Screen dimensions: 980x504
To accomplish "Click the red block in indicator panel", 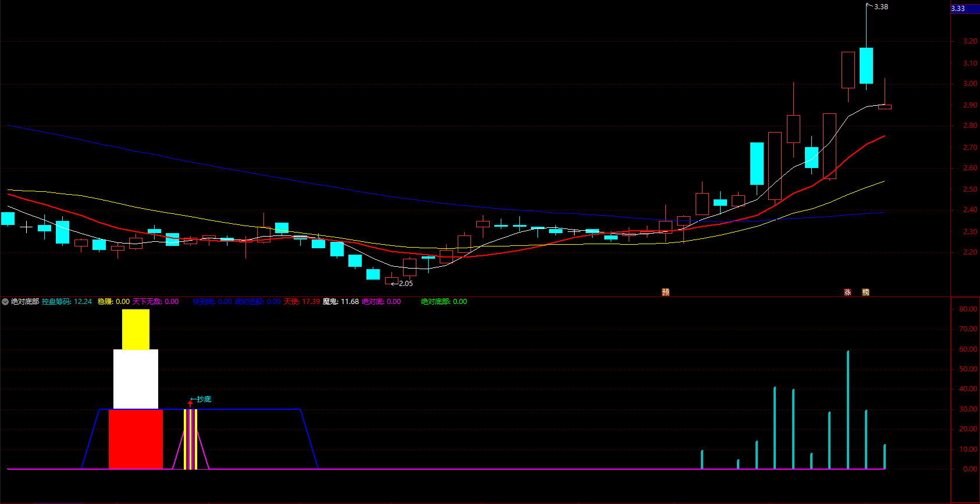I will [136, 439].
